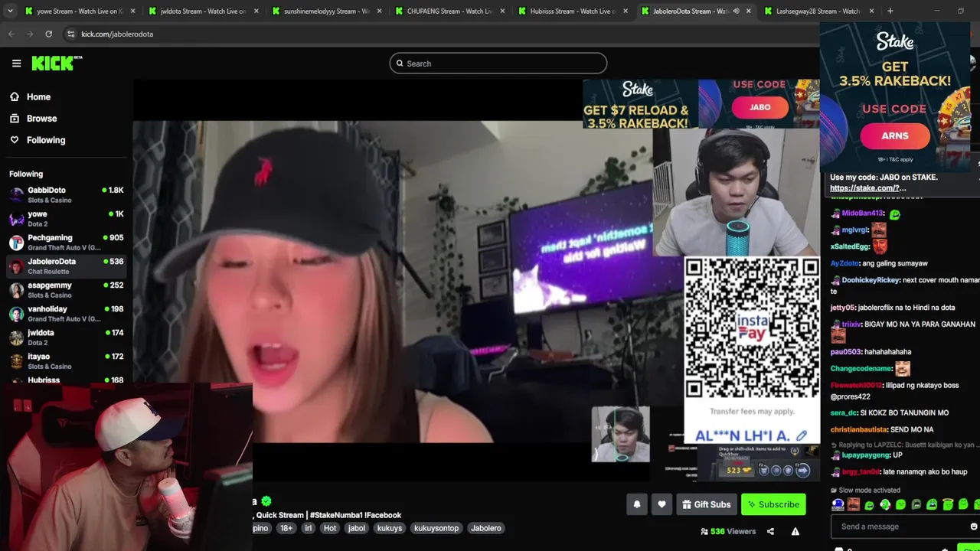Viewport: 980px width, 551px height.
Task: Go back in browser history
Action: (x=11, y=34)
